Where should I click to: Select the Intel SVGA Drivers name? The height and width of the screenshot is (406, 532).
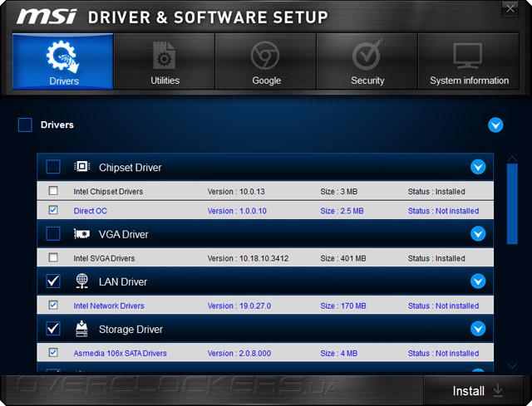tap(104, 258)
